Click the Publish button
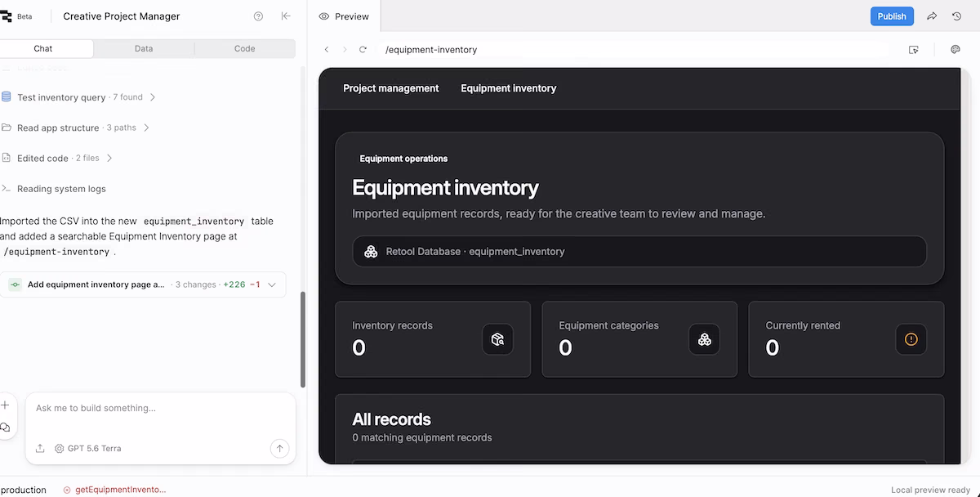Image resolution: width=980 pixels, height=497 pixels. [892, 16]
